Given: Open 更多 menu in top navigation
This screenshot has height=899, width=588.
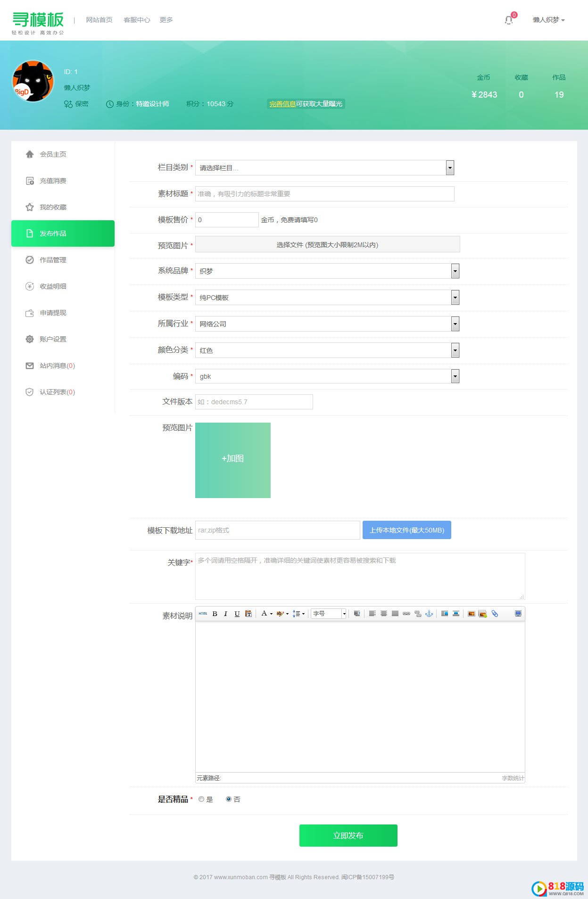Looking at the screenshot, I should [x=166, y=20].
